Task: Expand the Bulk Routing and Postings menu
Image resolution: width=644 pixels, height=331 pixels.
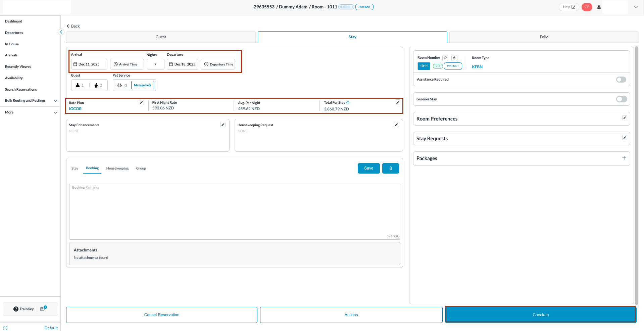Action: (x=55, y=101)
